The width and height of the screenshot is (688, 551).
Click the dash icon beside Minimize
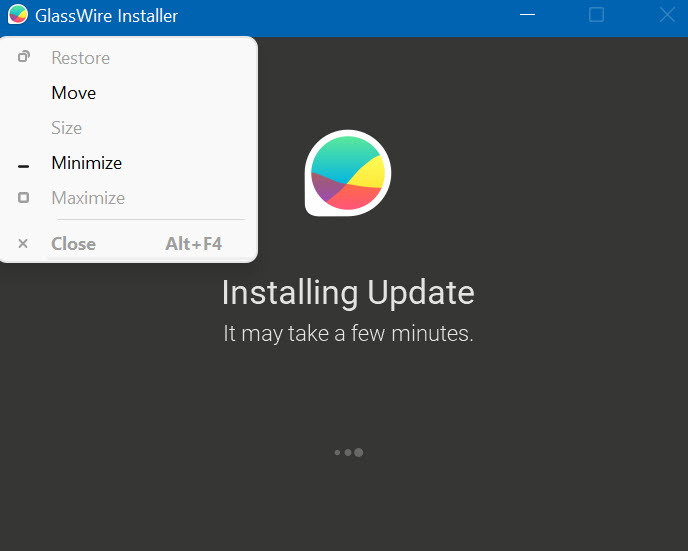(24, 165)
